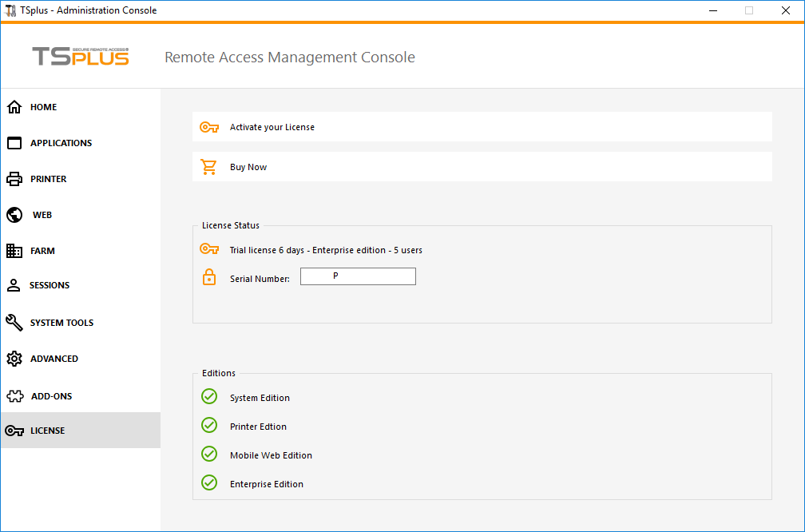805x532 pixels.
Task: Select the Web globe icon
Action: pyautogui.click(x=14, y=214)
